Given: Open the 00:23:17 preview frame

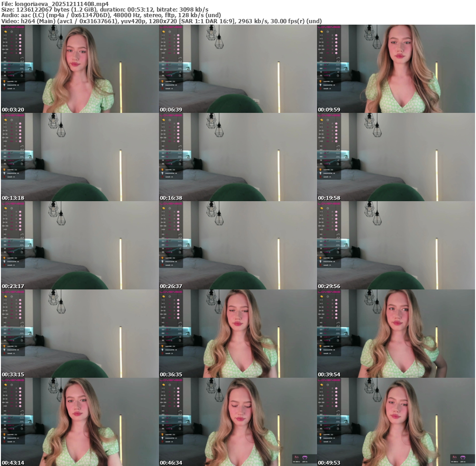Looking at the screenshot, I should tap(79, 245).
